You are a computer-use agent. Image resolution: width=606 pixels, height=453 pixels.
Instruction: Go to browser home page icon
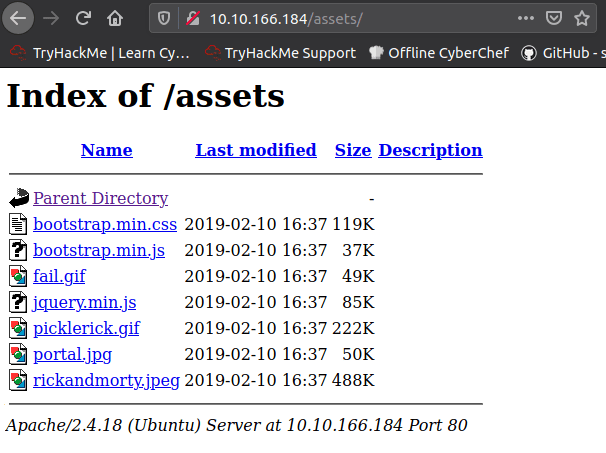116,18
